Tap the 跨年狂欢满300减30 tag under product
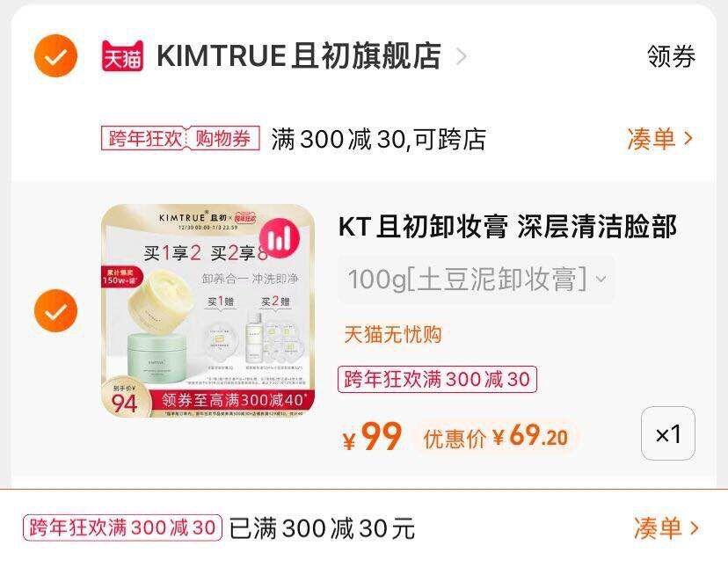The width and height of the screenshot is (728, 567). click(x=437, y=380)
